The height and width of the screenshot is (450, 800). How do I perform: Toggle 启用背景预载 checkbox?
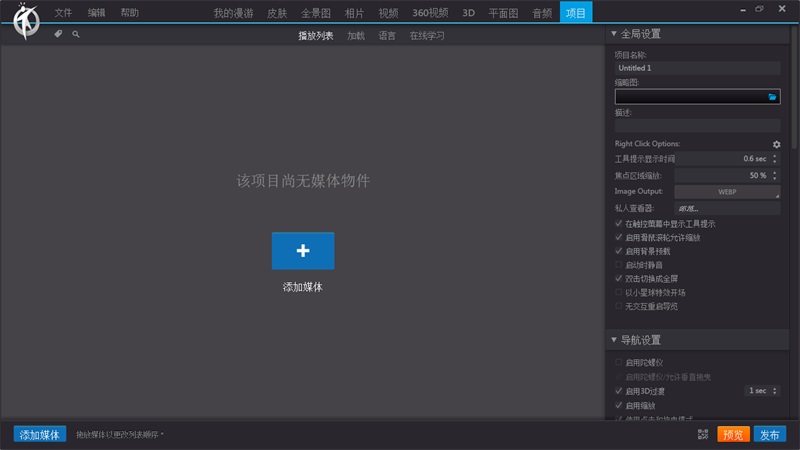[x=618, y=251]
